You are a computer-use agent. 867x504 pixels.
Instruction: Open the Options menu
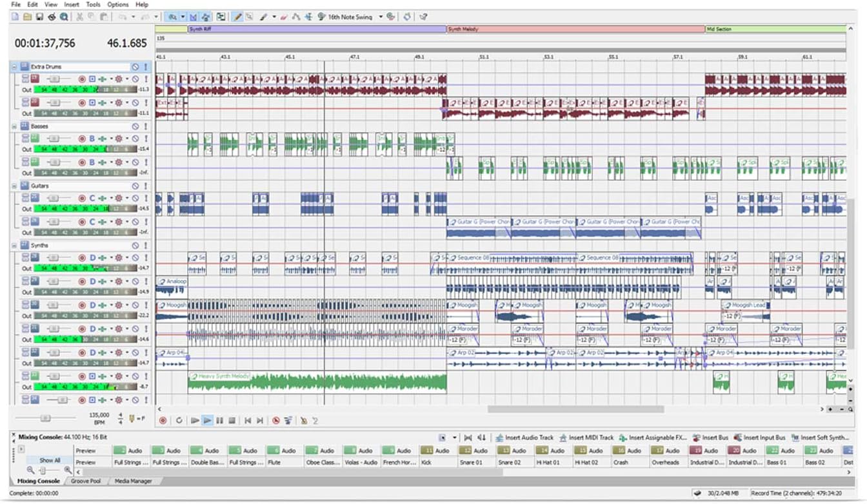[x=117, y=4]
